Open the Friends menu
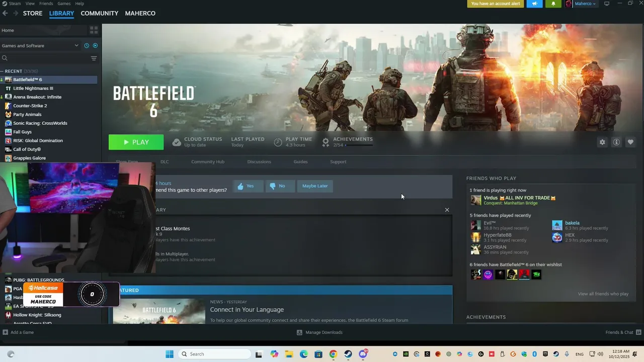Viewport: 644px width, 362px height. (x=46, y=4)
